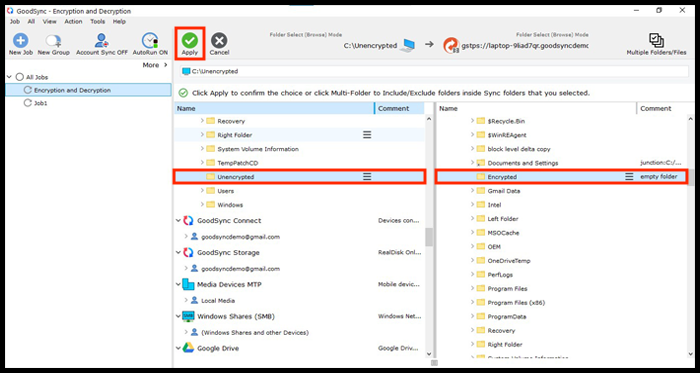The image size is (700, 373).
Task: Select the Encryption and Decryption job
Action: 88,90
